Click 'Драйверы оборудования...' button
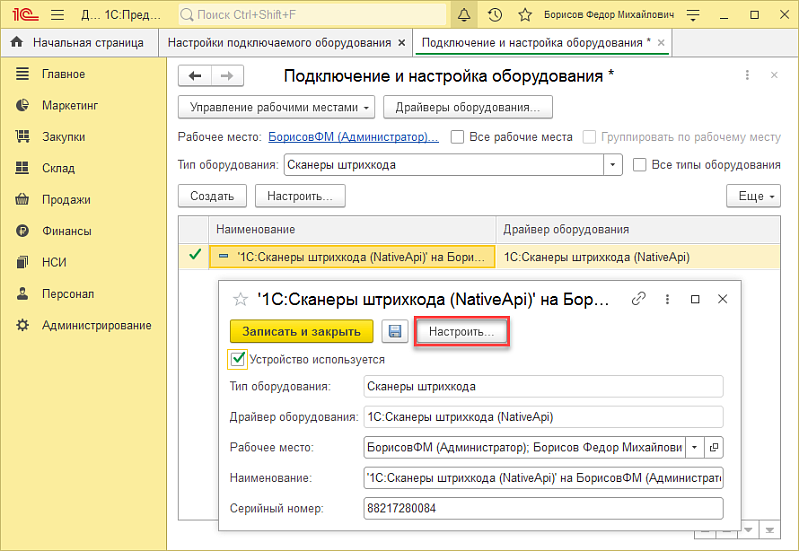Screen dimensions: 799x551 click(467, 107)
